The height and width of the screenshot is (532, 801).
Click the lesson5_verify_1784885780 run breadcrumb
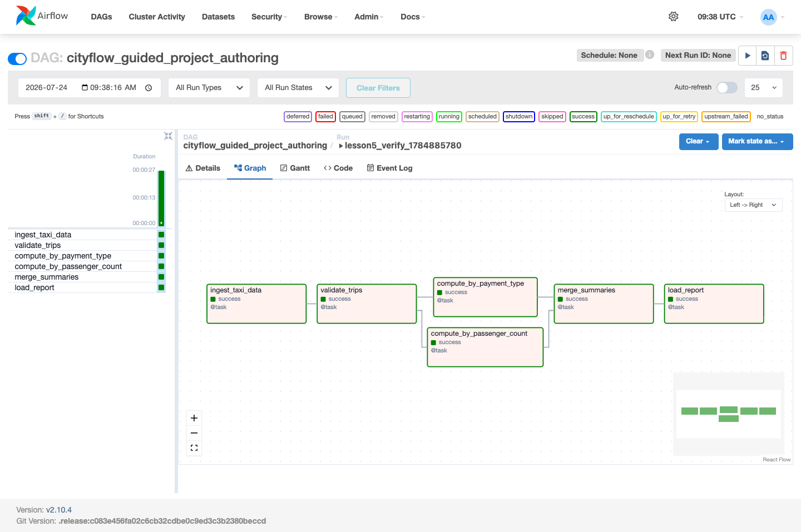click(400, 145)
